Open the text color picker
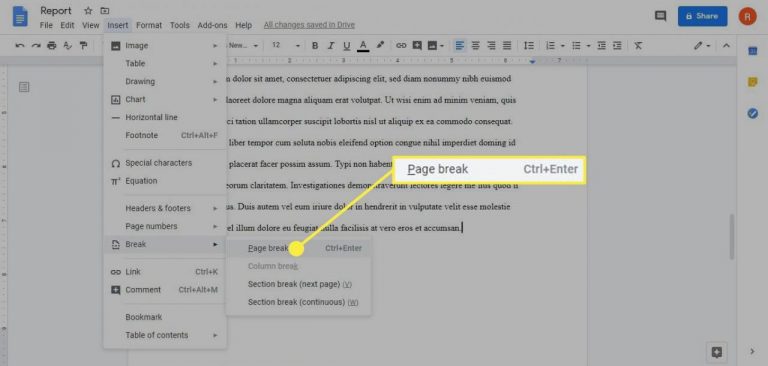The image size is (768, 366). (363, 46)
